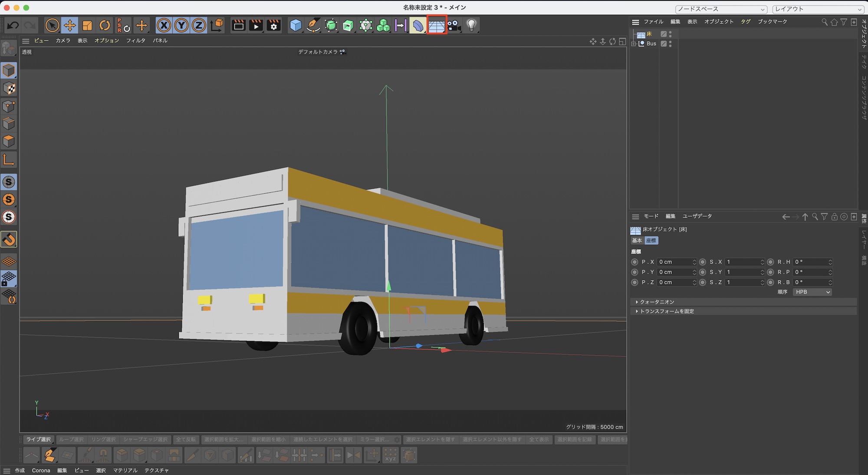Add a Cube primitive object
The width and height of the screenshot is (868, 475).
[296, 26]
